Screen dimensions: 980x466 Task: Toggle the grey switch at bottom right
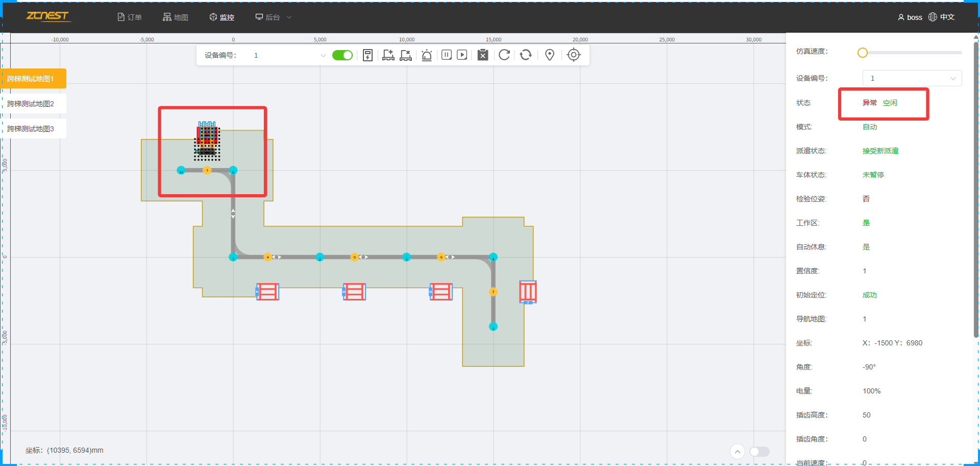tap(759, 451)
